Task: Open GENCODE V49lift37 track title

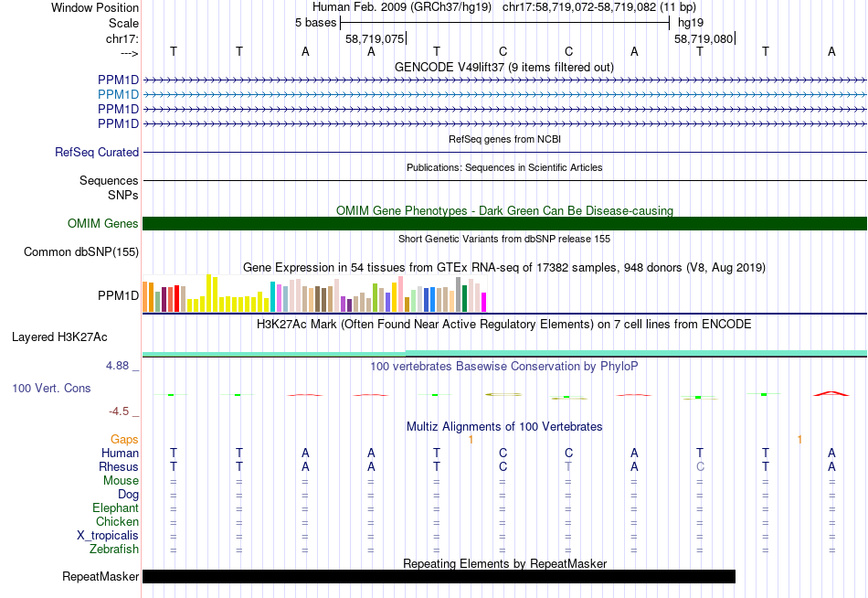Action: tap(503, 67)
